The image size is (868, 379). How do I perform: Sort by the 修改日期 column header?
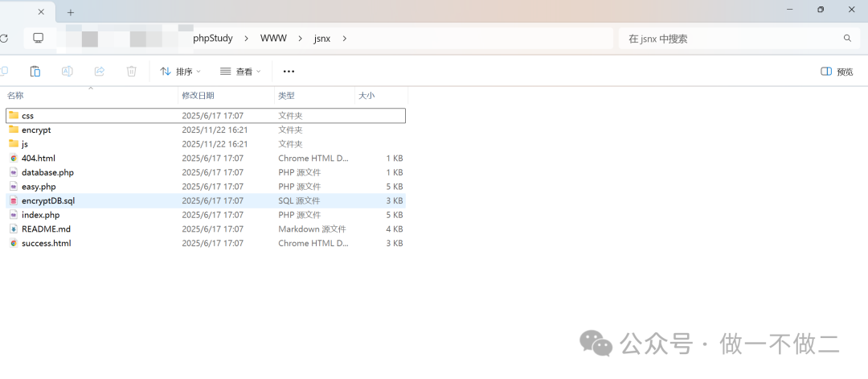click(x=199, y=95)
